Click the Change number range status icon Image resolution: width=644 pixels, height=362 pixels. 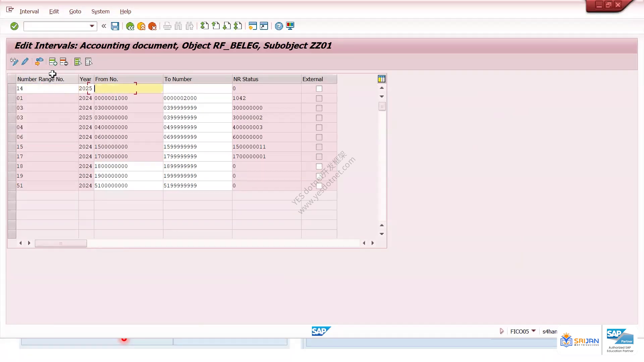click(x=39, y=62)
